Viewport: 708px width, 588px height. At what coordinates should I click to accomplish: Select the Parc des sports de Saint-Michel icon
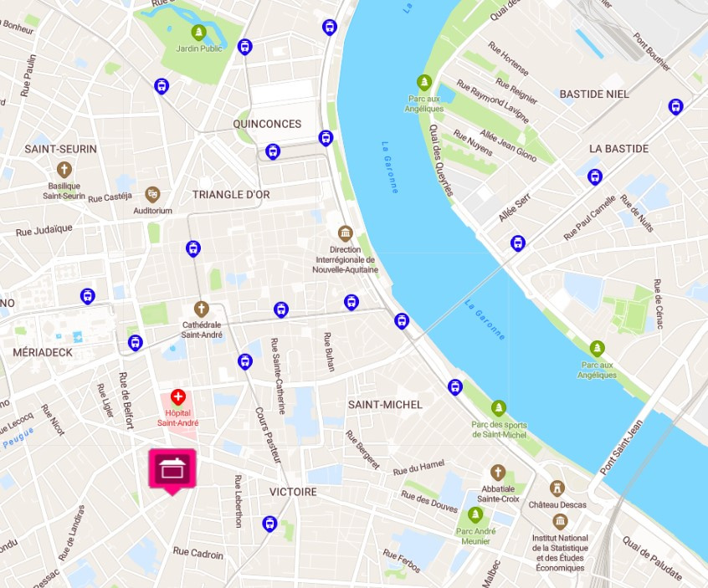499,408
